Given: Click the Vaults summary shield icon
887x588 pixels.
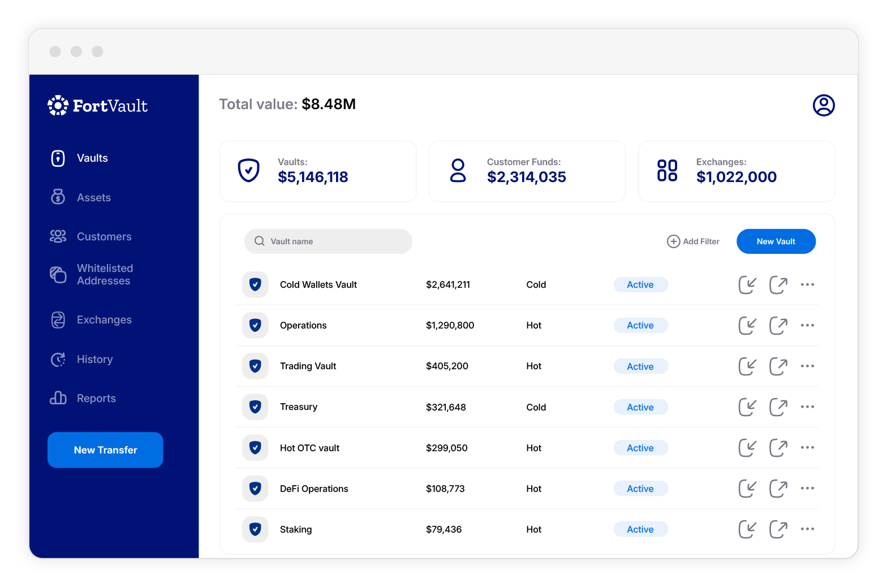Looking at the screenshot, I should click(248, 170).
